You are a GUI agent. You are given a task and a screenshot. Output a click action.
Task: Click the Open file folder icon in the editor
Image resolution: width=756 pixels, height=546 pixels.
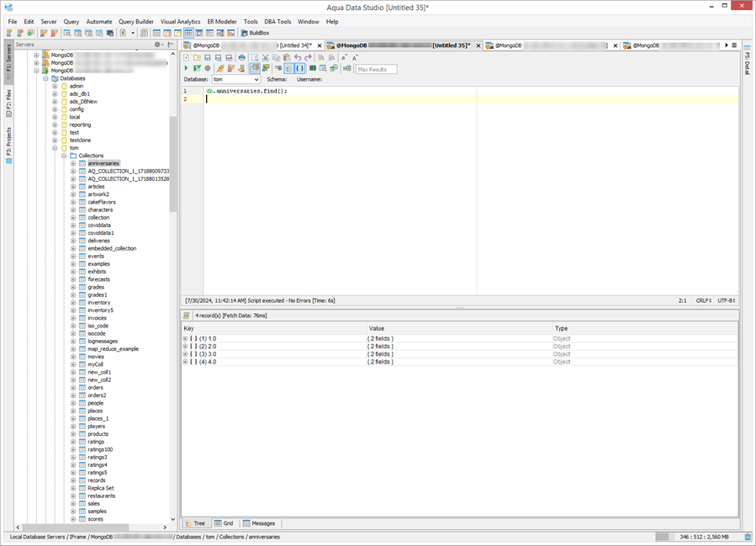[197, 57]
